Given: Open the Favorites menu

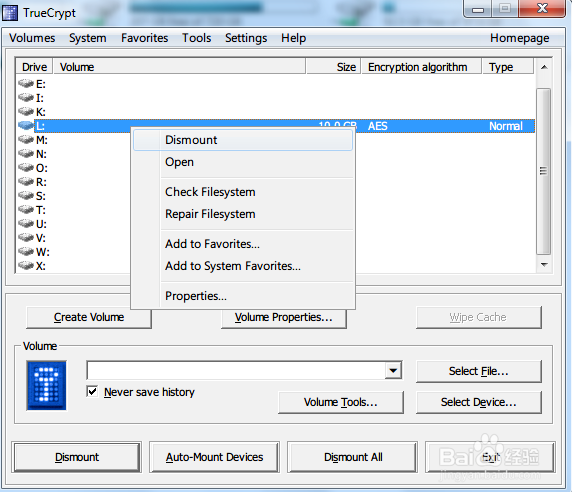Looking at the screenshot, I should 144,38.
